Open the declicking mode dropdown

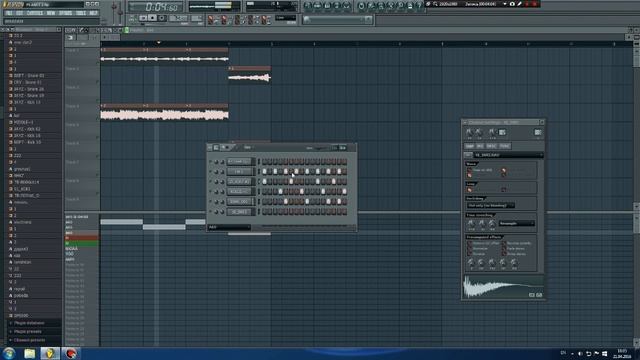pos(490,205)
